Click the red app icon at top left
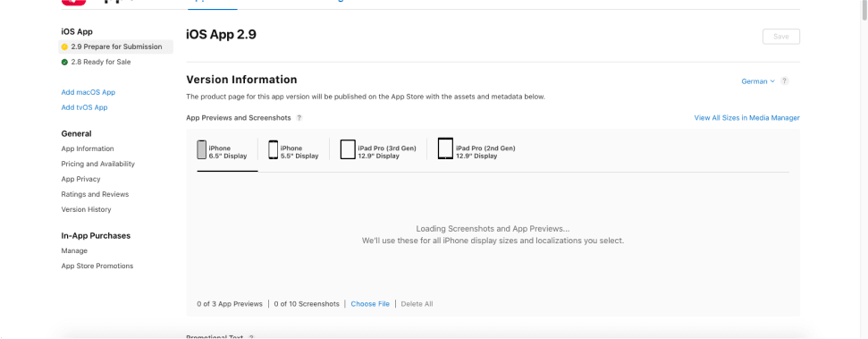Image resolution: width=868 pixels, height=339 pixels. [73, 2]
